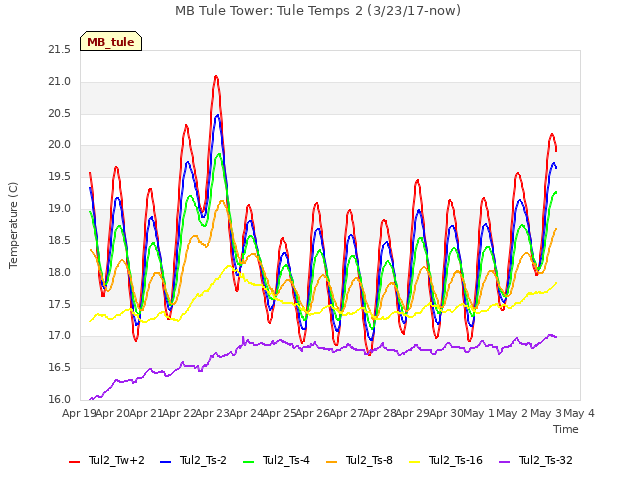Click the blue Tul2_Ts-2 legend swatch
This screenshot has width=640, height=480.
pos(165,461)
